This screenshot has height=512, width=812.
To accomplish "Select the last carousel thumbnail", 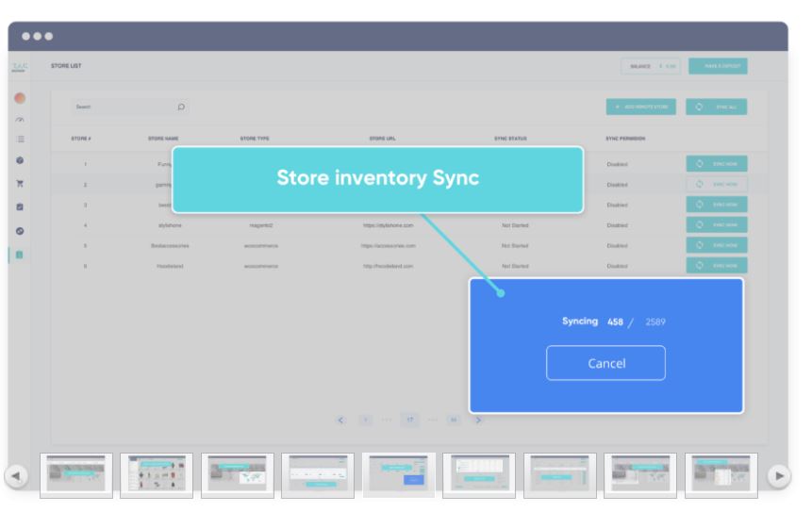I will (721, 475).
